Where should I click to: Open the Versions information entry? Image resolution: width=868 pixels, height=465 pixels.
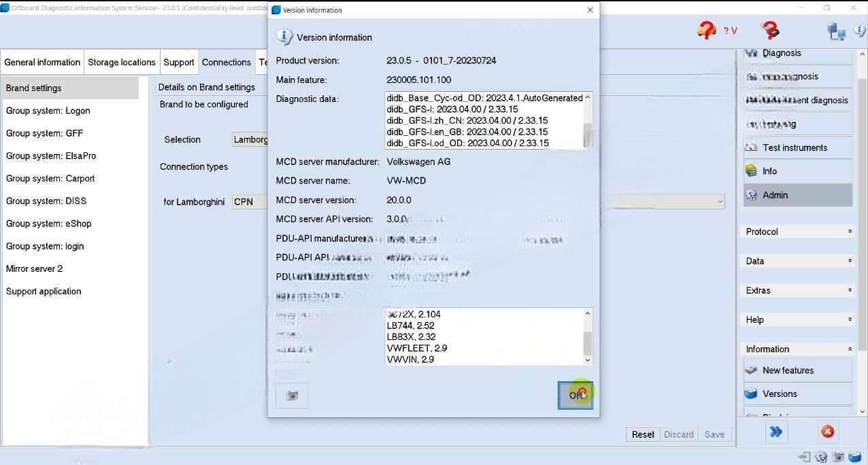point(797,394)
